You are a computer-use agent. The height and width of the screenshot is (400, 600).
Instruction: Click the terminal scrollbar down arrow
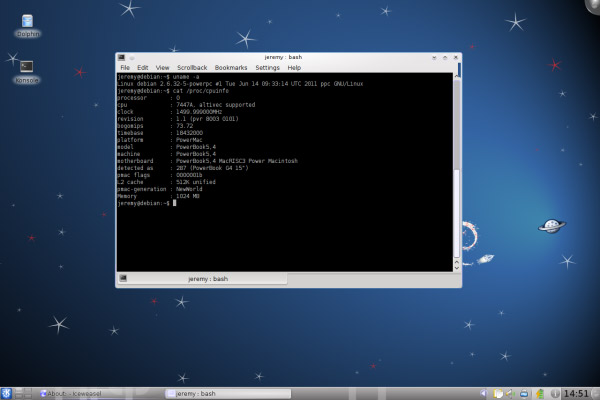[x=457, y=266]
